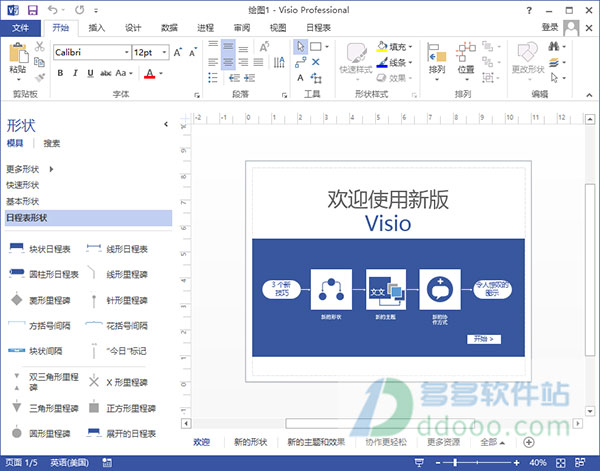Screen dimensions: 600x471
Task: Open the 12pt font size dropdown
Action: click(164, 52)
